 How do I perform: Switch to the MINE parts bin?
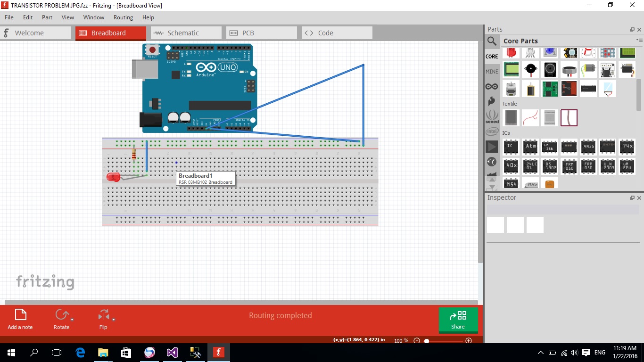click(492, 71)
